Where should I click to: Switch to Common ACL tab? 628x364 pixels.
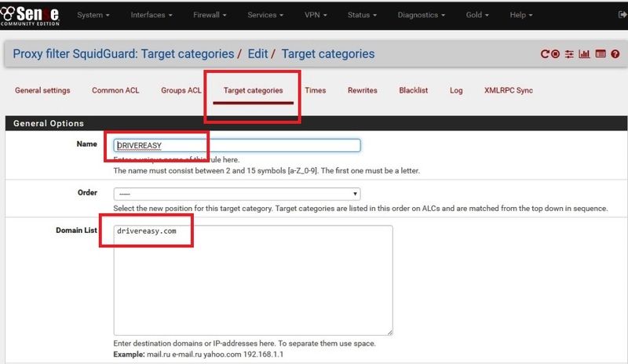point(115,90)
